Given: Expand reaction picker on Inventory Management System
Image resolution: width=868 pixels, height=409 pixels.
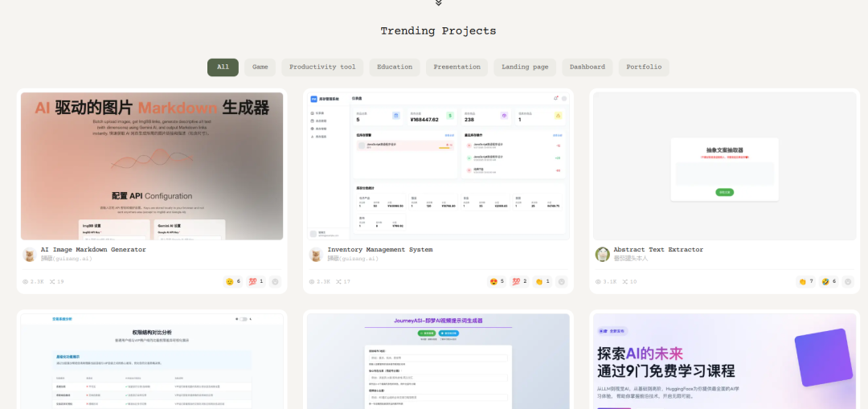Looking at the screenshot, I should (561, 282).
